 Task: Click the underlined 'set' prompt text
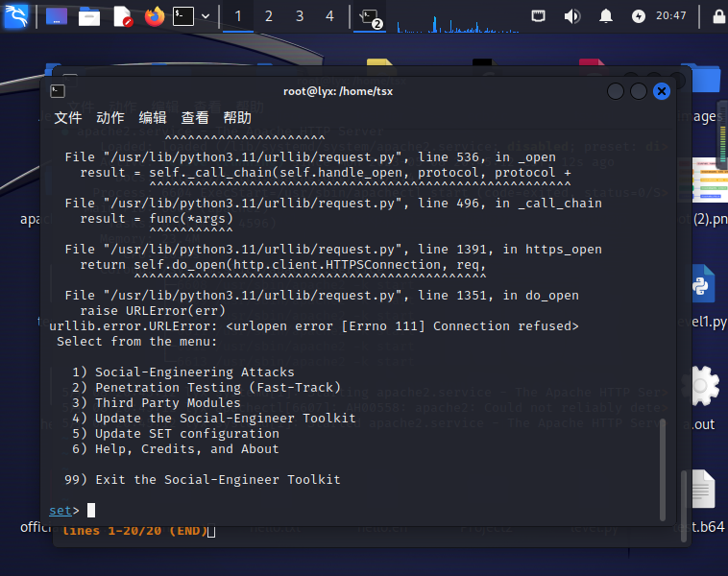click(x=61, y=511)
